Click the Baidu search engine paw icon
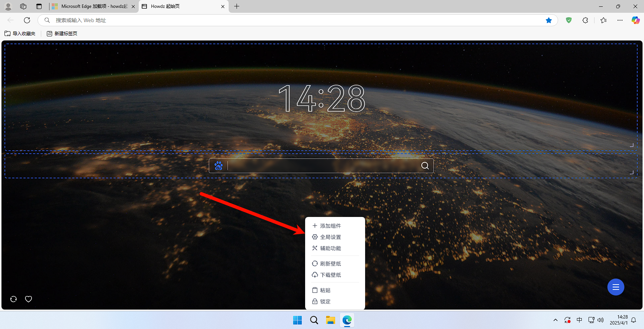 click(x=219, y=166)
